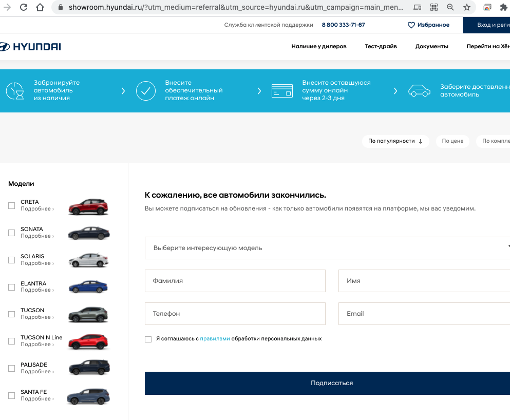
Task: Expand ELANTRA Подробнее details link
Action: (37, 290)
